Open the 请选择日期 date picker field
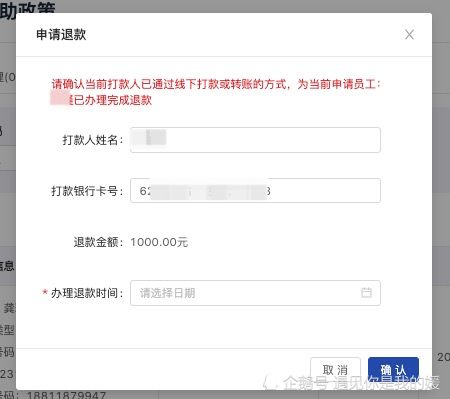Image resolution: width=450 pixels, height=399 pixels. pyautogui.click(x=255, y=293)
